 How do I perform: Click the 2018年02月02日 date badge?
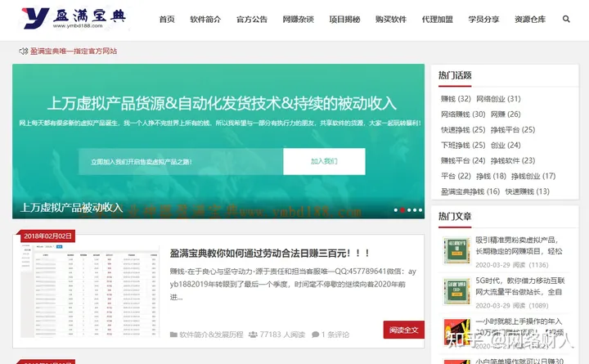(x=47, y=236)
